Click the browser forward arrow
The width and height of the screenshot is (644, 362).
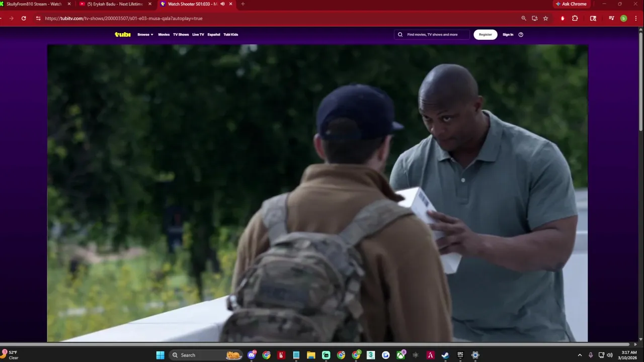click(x=11, y=18)
